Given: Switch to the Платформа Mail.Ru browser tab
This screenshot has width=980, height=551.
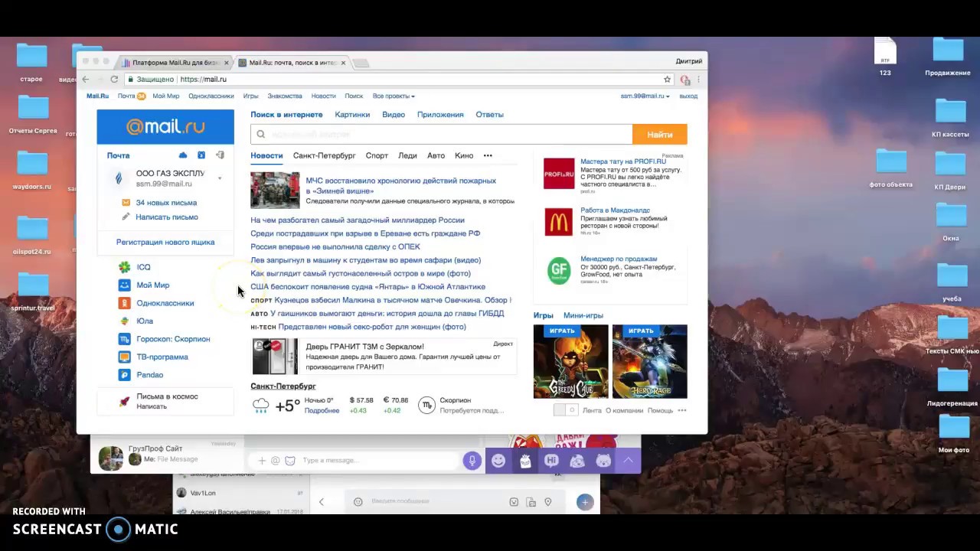Looking at the screenshot, I should [175, 63].
